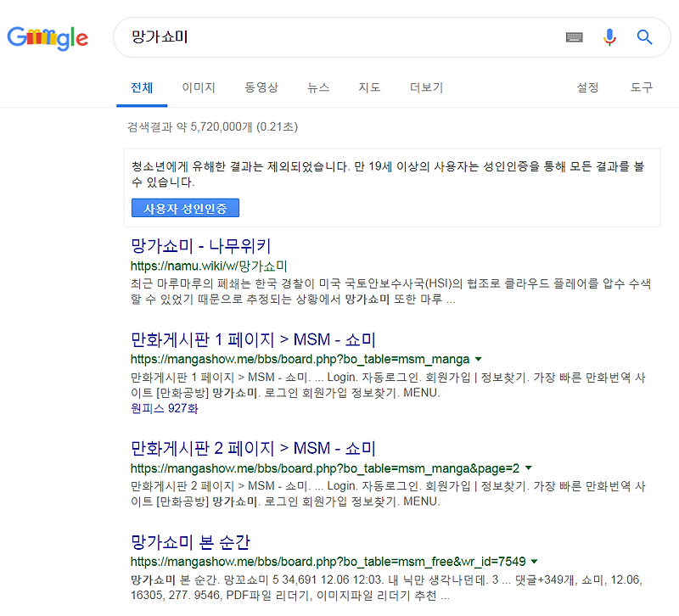679x616 pixels.
Task: Switch to the 동영상 tab
Action: [x=261, y=88]
